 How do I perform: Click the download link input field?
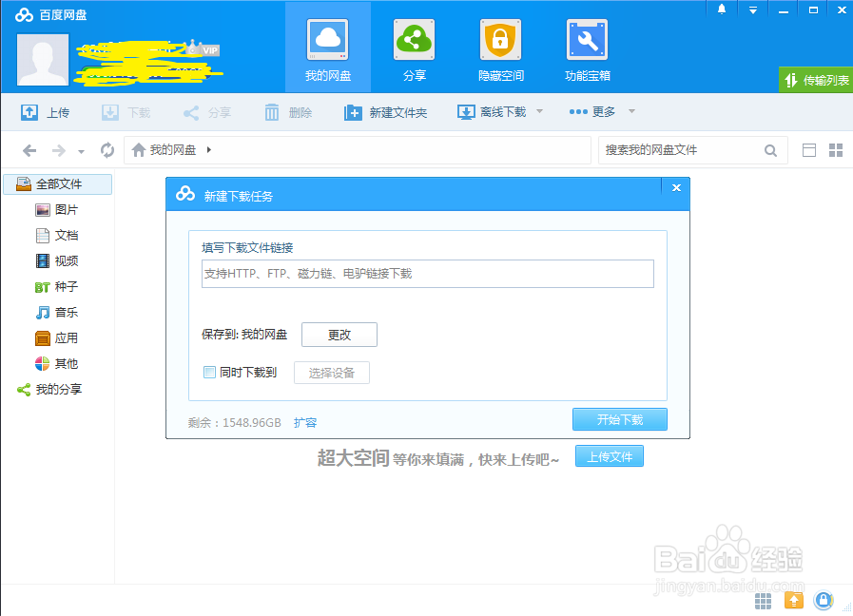pos(428,274)
